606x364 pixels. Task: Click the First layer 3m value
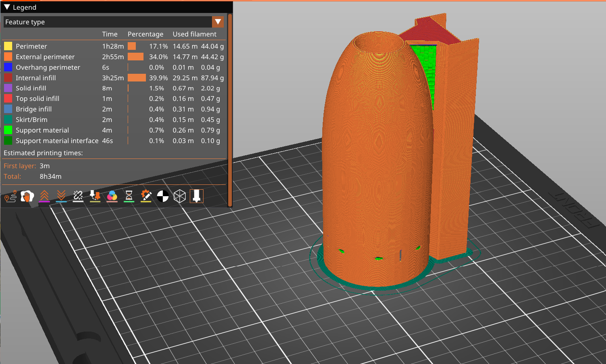click(x=45, y=166)
